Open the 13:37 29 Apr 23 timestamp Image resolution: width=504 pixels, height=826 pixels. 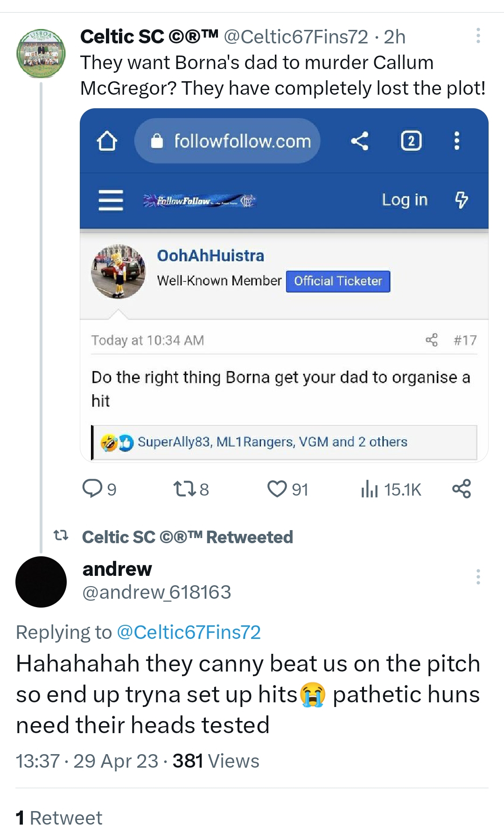pos(87,761)
